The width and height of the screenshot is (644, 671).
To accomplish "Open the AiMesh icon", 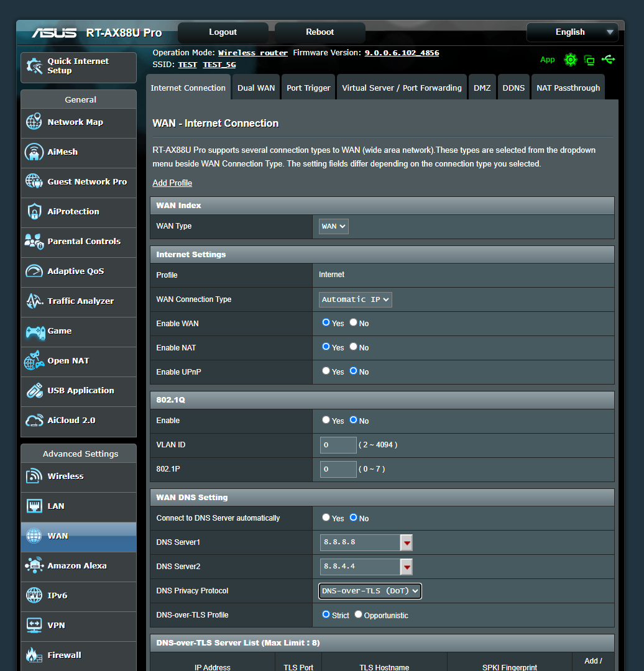I will [x=34, y=152].
